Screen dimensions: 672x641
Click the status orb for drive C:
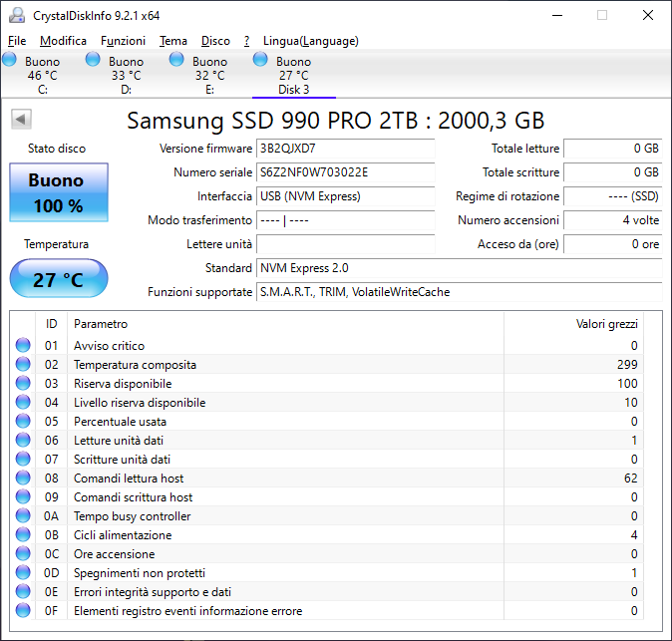click(x=9, y=59)
